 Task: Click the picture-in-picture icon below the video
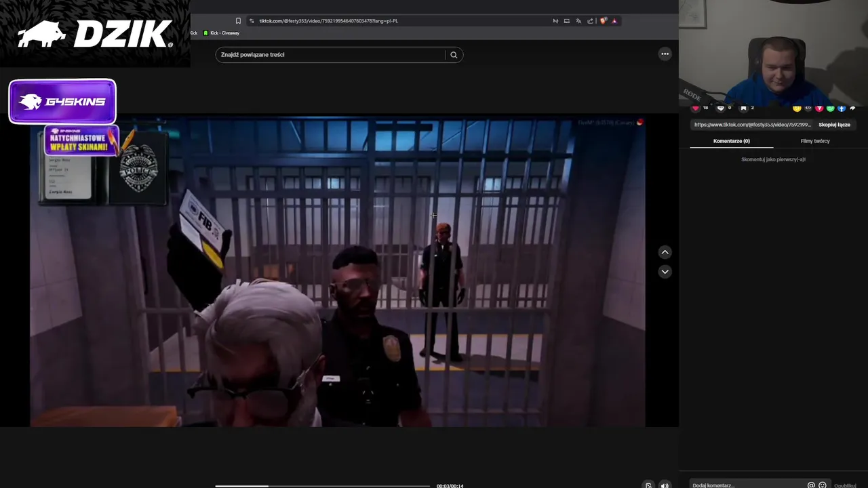[648, 485]
